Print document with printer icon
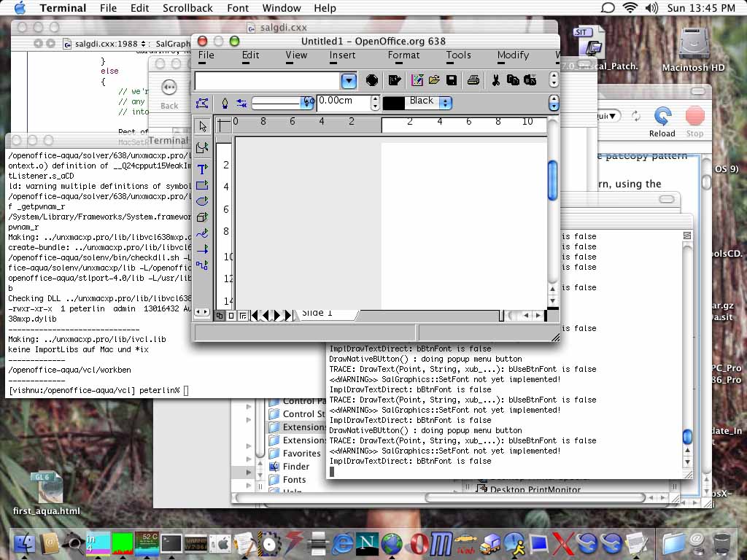Image resolution: width=747 pixels, height=560 pixels. click(x=473, y=80)
